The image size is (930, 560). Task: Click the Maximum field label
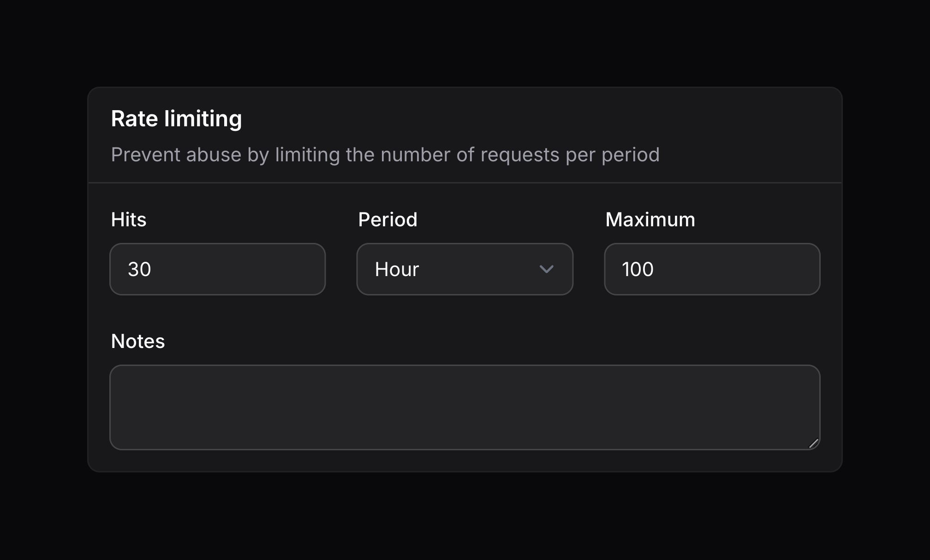pos(650,219)
